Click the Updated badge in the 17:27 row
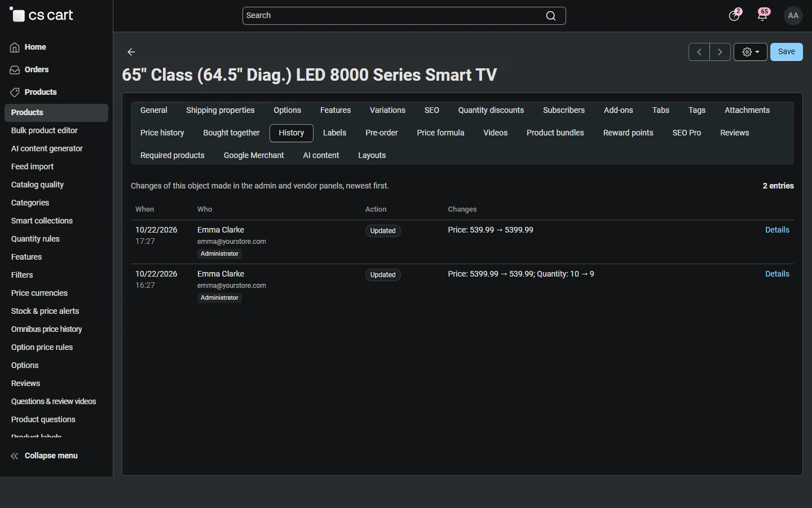The height and width of the screenshot is (508, 812). (383, 231)
